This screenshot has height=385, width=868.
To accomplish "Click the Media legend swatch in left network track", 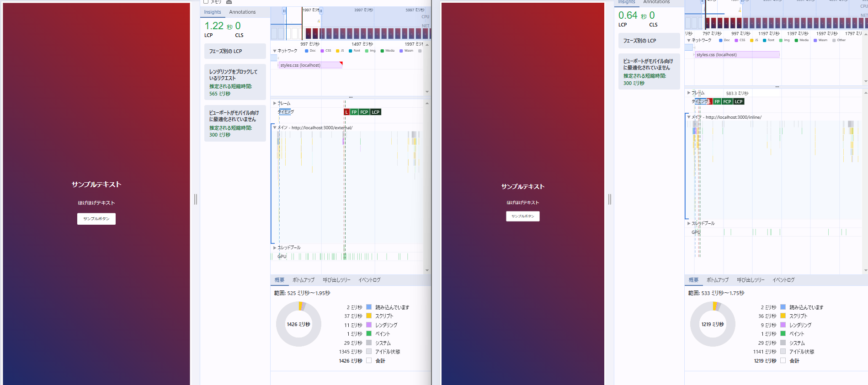I will point(382,51).
